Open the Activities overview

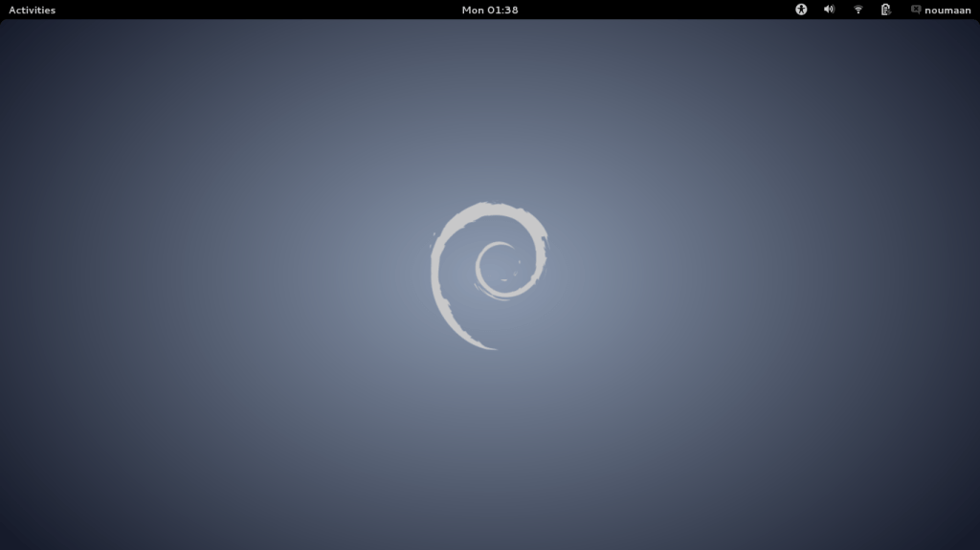pos(32,10)
